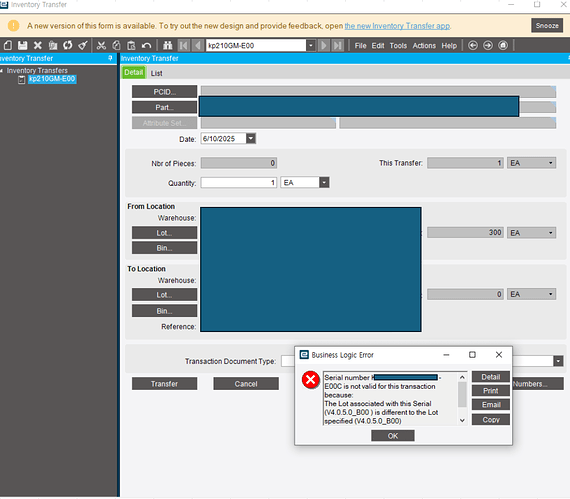Open the kp210GM-E00 record selector dropdown

310,45
